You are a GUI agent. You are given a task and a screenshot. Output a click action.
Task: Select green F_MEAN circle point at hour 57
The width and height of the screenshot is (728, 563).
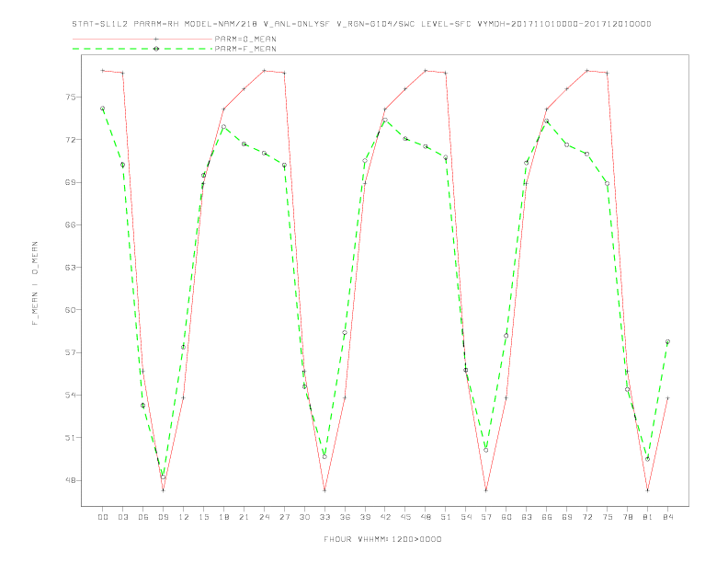pos(486,450)
